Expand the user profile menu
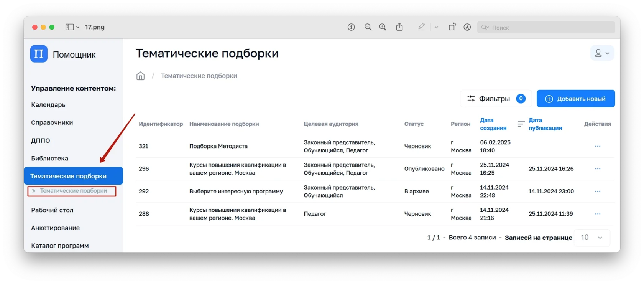The height and width of the screenshot is (284, 644). (x=602, y=53)
